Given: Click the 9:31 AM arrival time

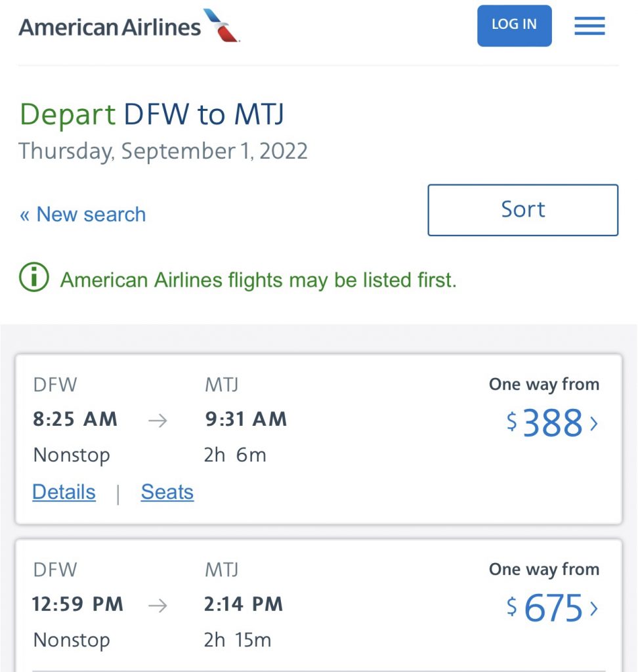Looking at the screenshot, I should coord(245,419).
